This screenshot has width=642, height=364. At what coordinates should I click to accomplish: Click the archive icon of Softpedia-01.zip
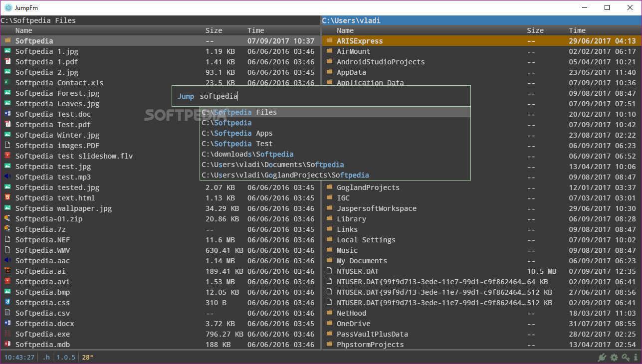pos(7,218)
